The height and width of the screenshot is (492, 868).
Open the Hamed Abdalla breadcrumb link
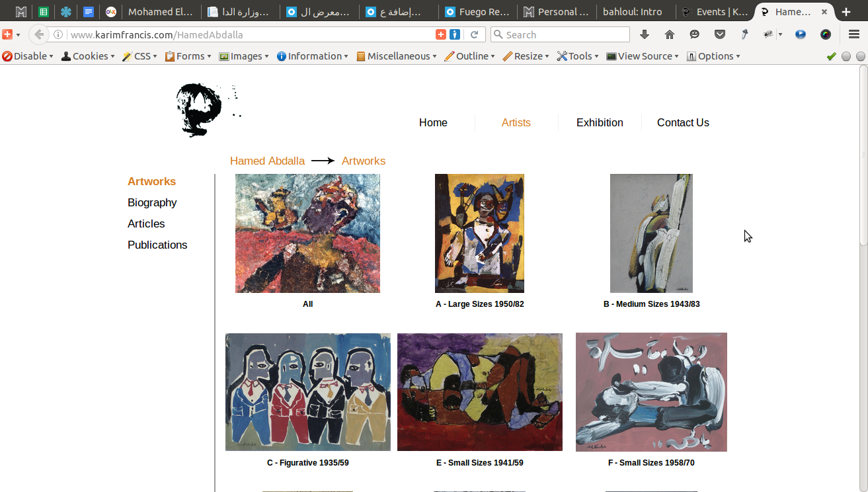coord(268,161)
